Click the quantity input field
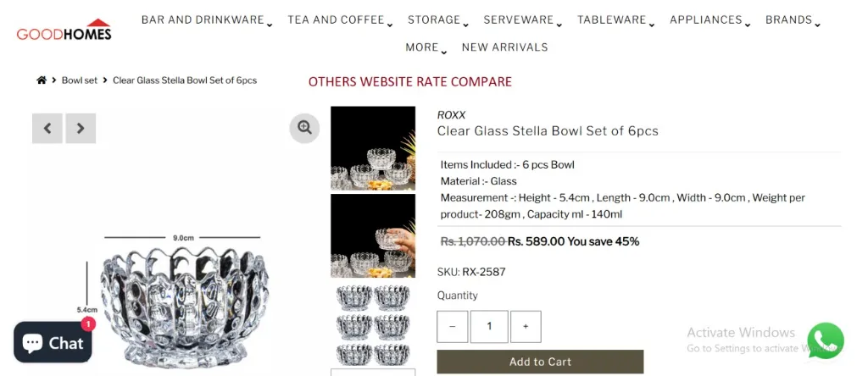Screen dimensions: 868x376 pyautogui.click(x=489, y=326)
